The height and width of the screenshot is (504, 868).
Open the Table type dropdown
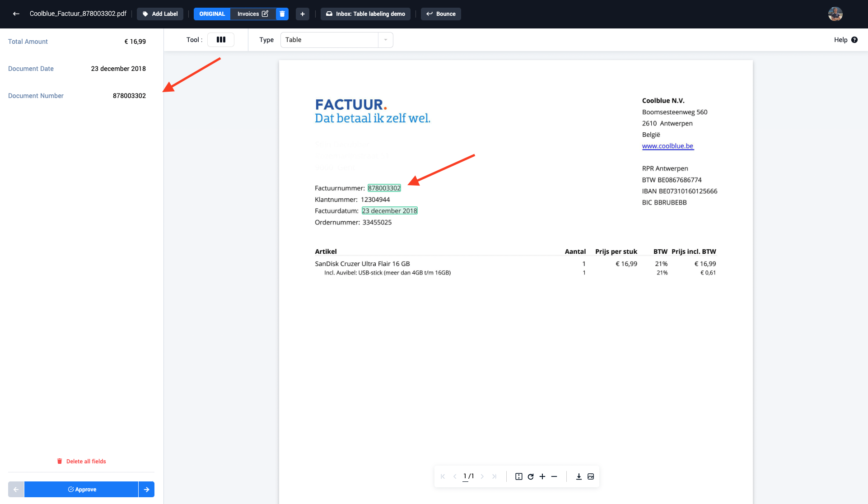(386, 40)
